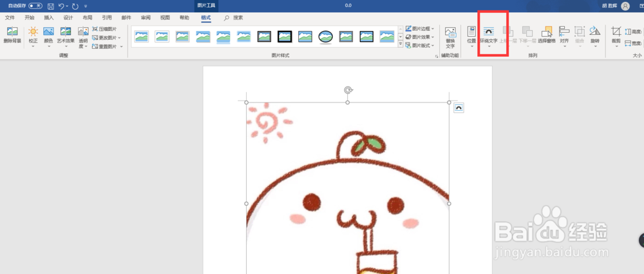This screenshot has height=274, width=644.
Task: Switch to the 视图 (View) tab
Action: [165, 17]
